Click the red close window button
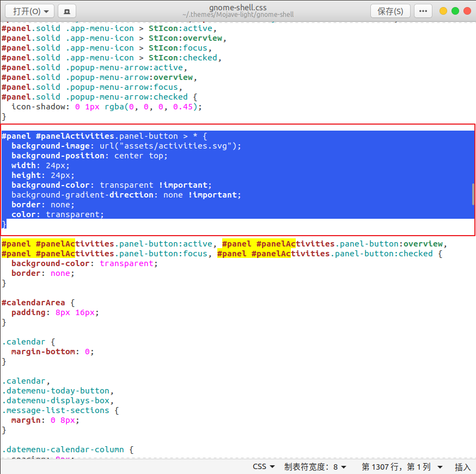This screenshot has width=476, height=474. 467,11
